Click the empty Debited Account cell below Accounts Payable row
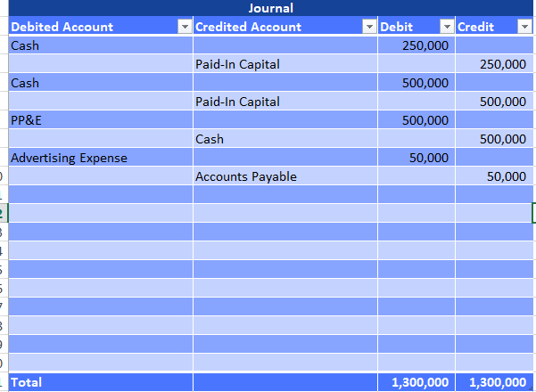The image size is (536, 392). [101, 195]
